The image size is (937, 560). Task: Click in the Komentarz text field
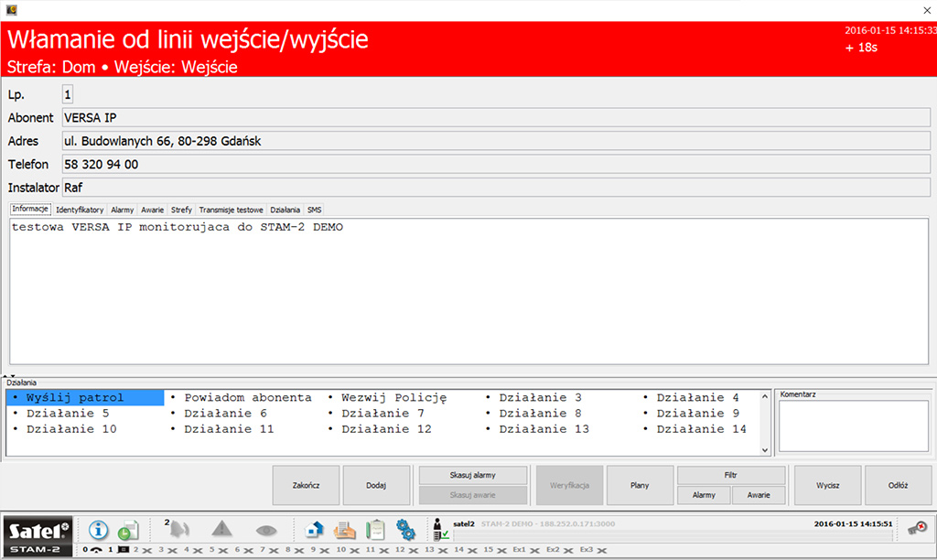tap(853, 425)
